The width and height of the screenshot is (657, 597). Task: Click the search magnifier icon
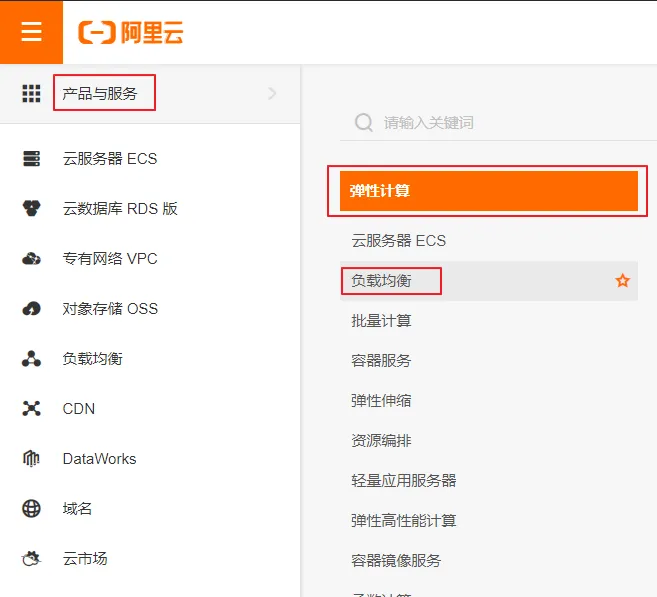coord(364,123)
